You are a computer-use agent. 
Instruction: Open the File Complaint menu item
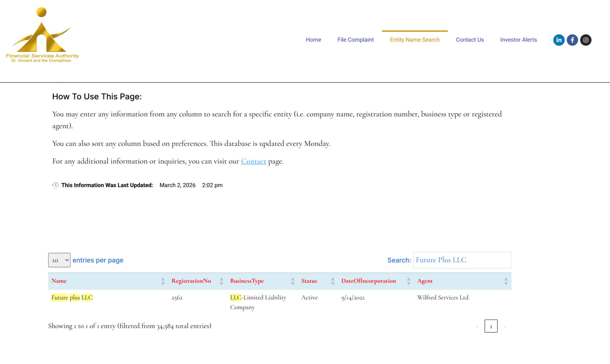pos(355,40)
